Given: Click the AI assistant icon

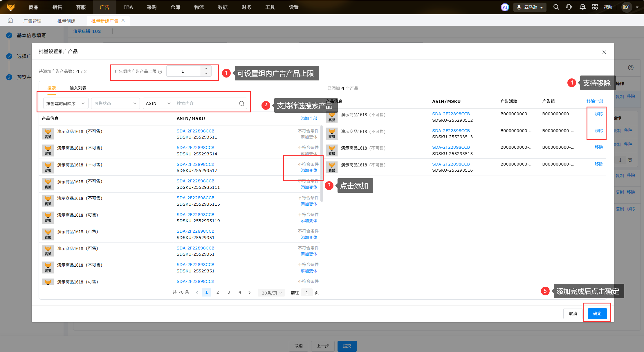Looking at the screenshot, I should 505,7.
